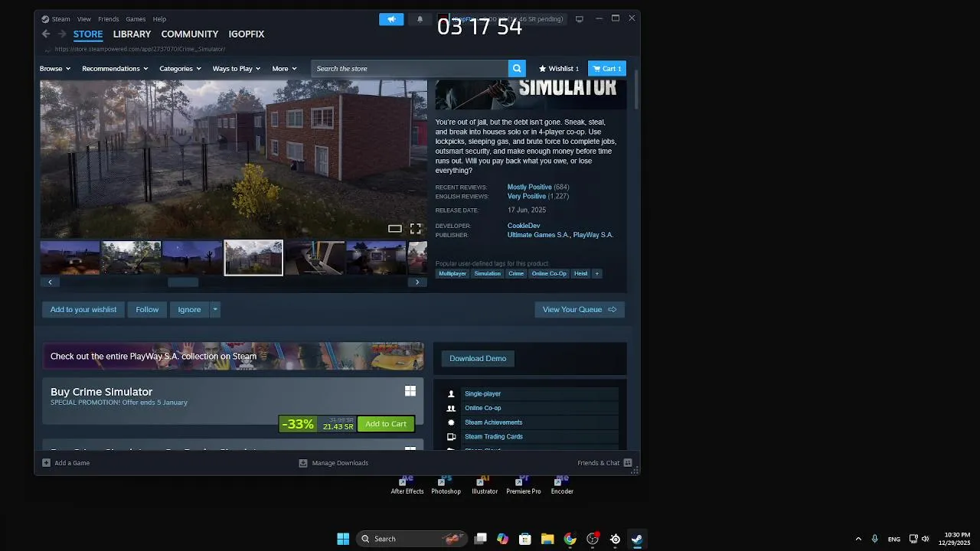980x551 pixels.
Task: Add Crime Simulator to cart
Action: 386,424
